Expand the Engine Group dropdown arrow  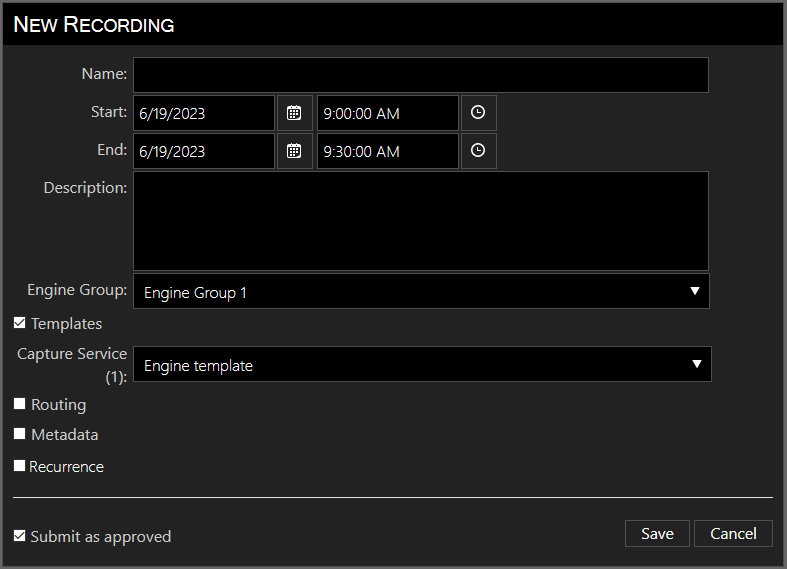[x=695, y=291]
